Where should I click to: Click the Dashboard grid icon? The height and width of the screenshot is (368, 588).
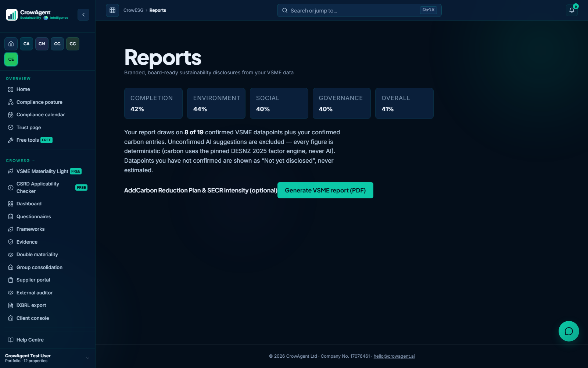pyautogui.click(x=11, y=204)
